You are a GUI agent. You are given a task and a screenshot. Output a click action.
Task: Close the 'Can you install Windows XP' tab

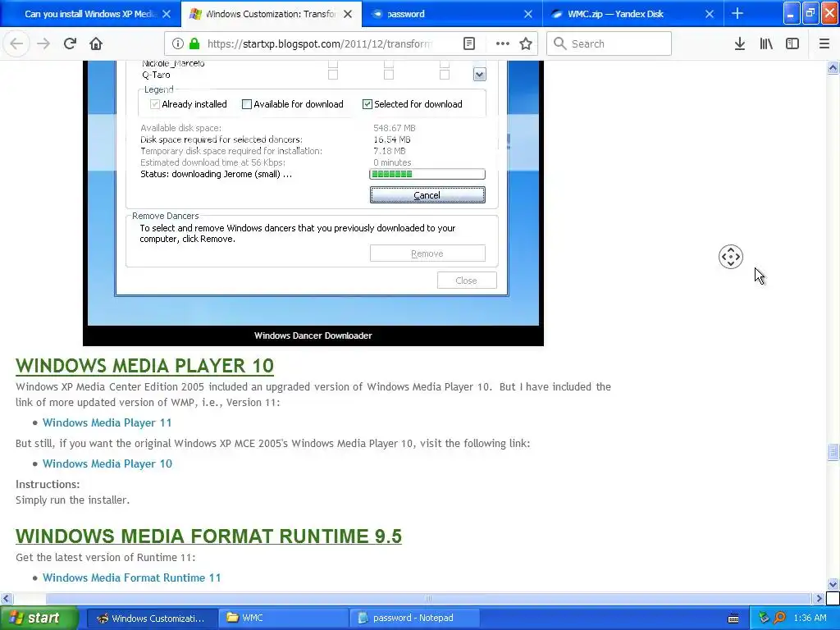coord(167,14)
